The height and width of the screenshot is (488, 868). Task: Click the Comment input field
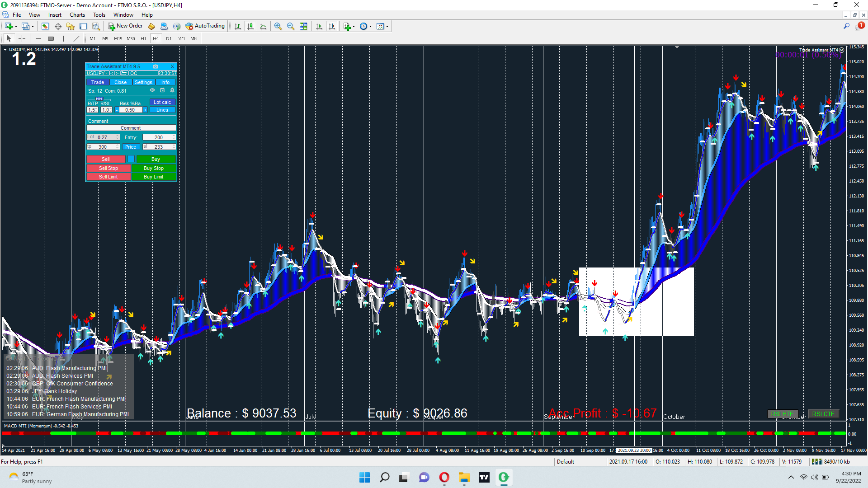[131, 128]
